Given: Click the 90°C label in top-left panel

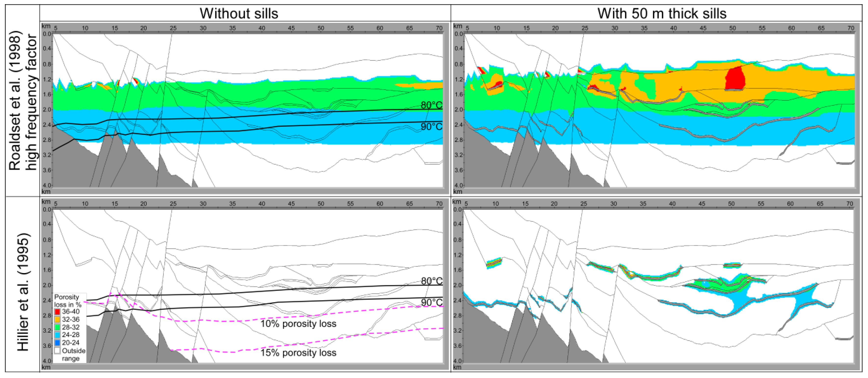Looking at the screenshot, I should pos(432,127).
